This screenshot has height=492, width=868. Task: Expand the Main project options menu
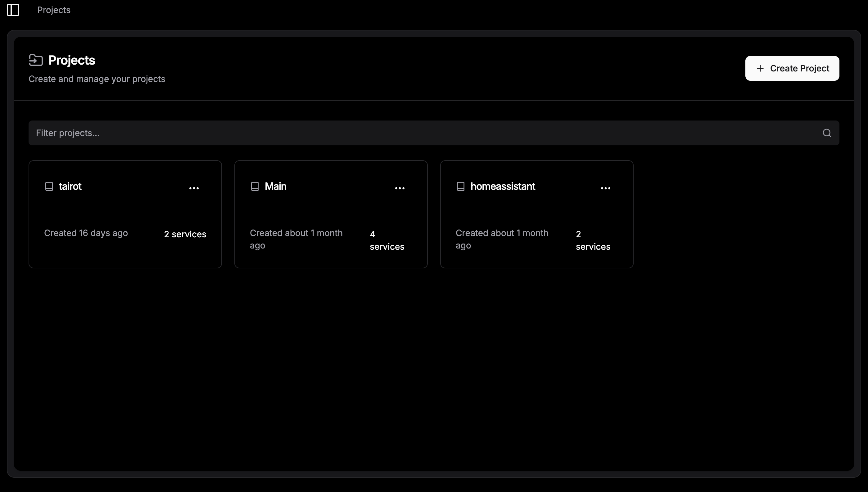click(x=400, y=188)
